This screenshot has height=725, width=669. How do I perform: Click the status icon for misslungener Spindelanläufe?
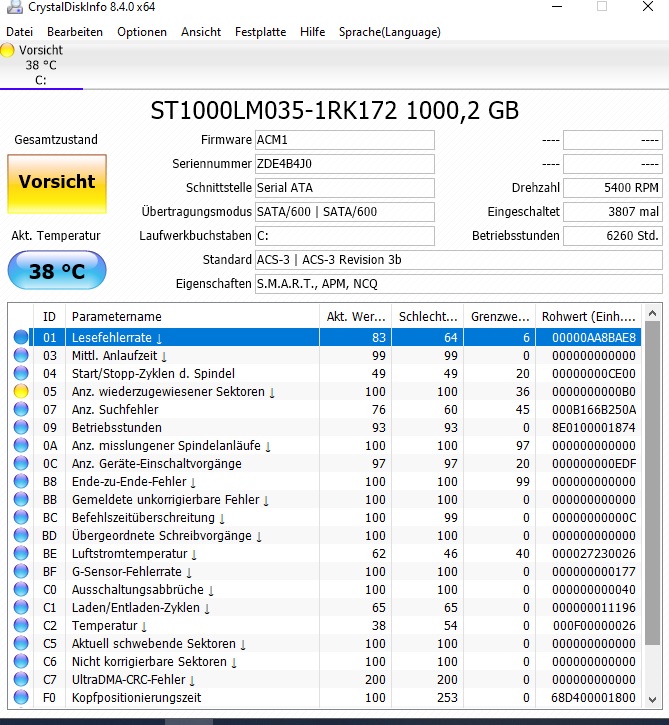point(21,445)
